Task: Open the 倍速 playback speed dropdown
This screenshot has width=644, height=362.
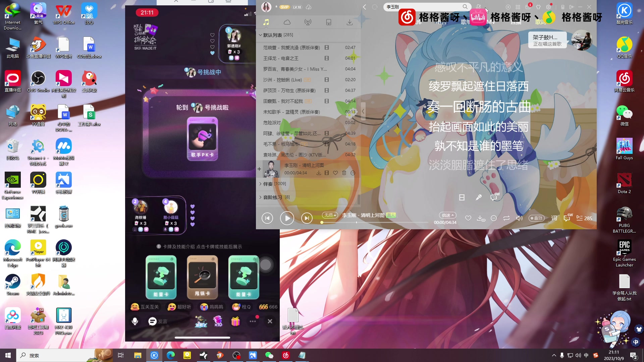Action: point(448,215)
